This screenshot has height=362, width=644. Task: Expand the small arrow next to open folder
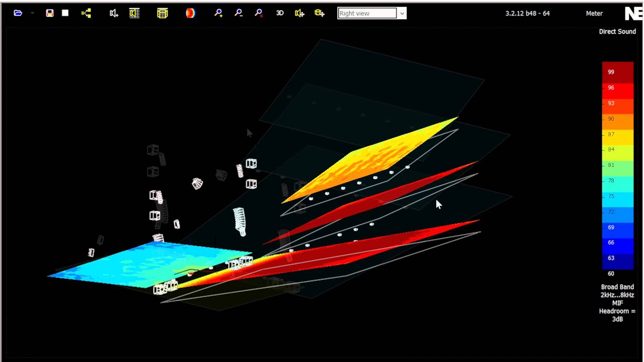click(32, 13)
